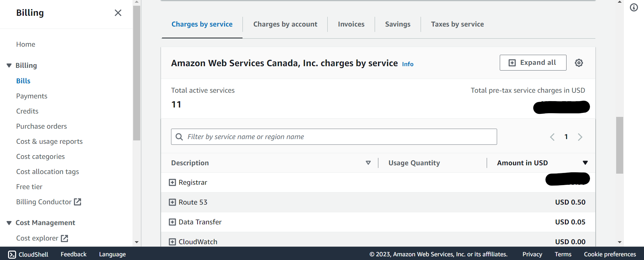Click the search magnifier icon
This screenshot has height=260, width=644.
tap(179, 137)
